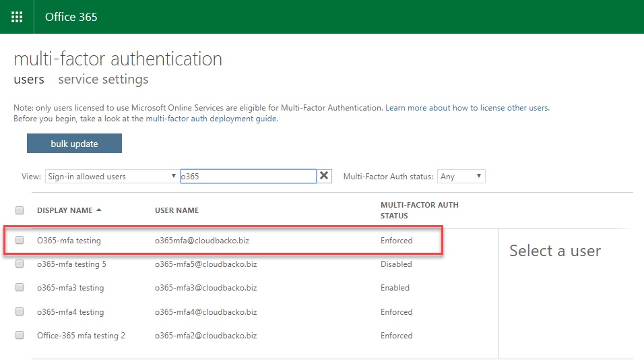This screenshot has width=644, height=362.
Task: Check the box for o365-mfa testing 5
Action: (20, 264)
